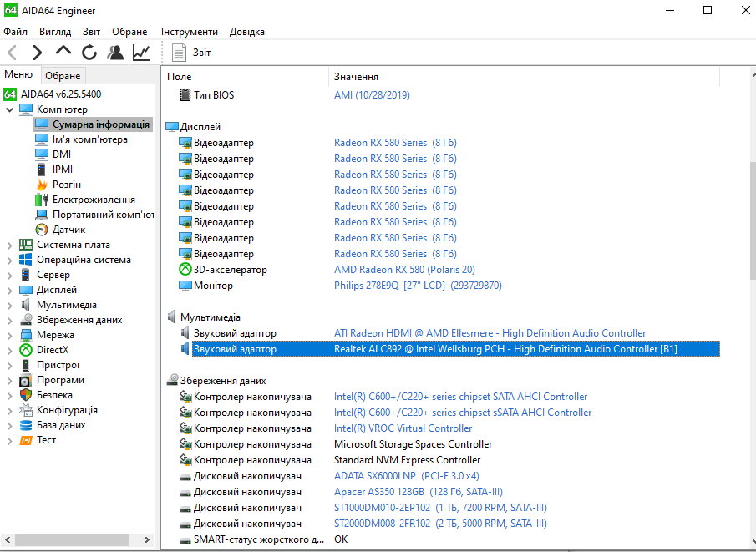
Task: Switch to the Обране sidebar tab
Action: 63,76
